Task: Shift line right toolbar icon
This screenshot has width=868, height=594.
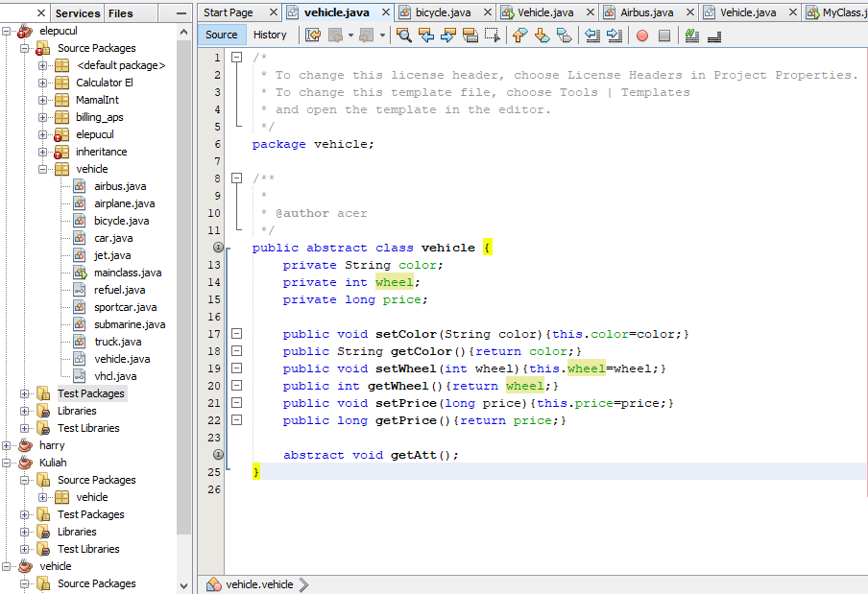Action: click(x=615, y=36)
